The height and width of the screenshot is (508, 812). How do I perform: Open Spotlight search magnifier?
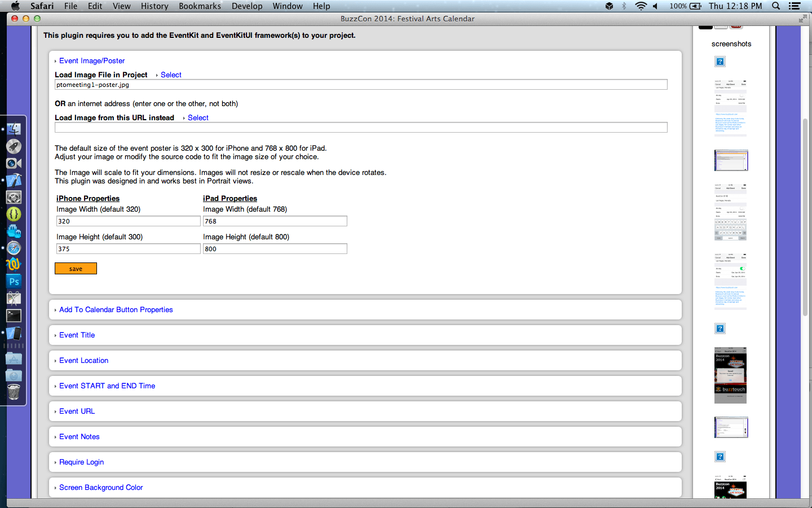tap(776, 6)
